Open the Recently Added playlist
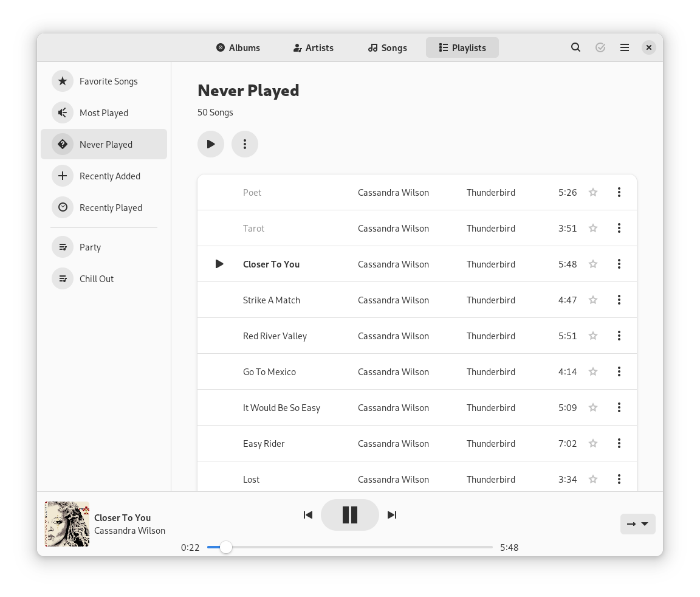 pos(109,176)
